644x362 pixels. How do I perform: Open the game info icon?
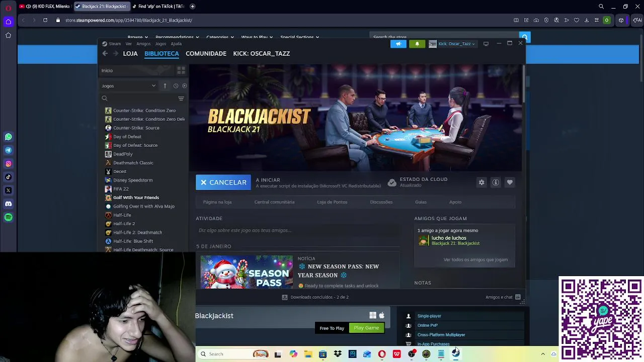(496, 183)
